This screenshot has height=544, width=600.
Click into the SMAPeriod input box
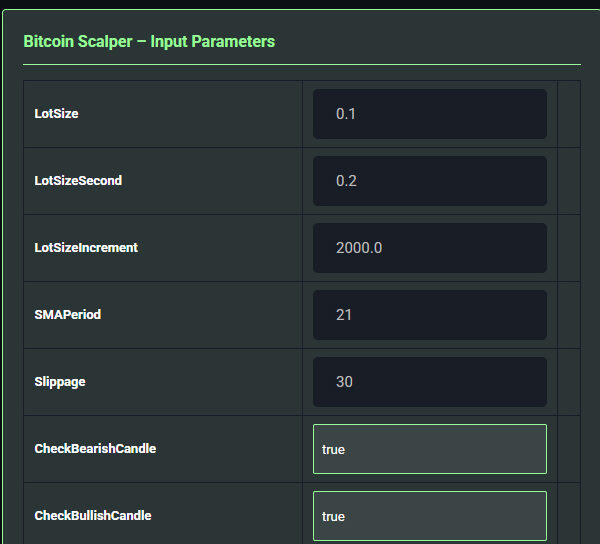pos(429,315)
